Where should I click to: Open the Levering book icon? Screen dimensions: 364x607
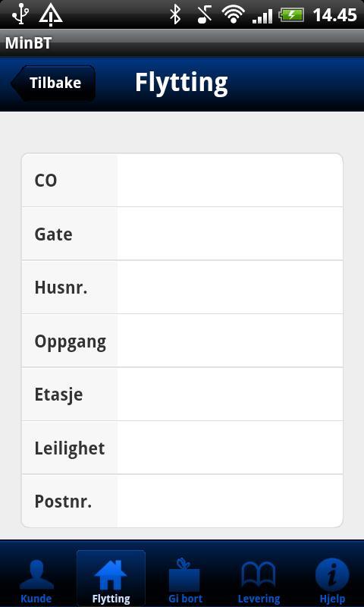(x=259, y=574)
